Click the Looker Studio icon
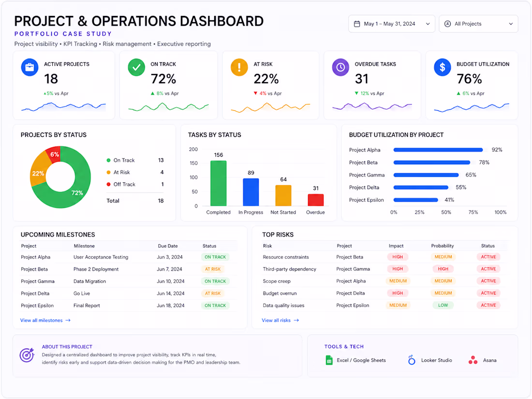 (x=412, y=360)
